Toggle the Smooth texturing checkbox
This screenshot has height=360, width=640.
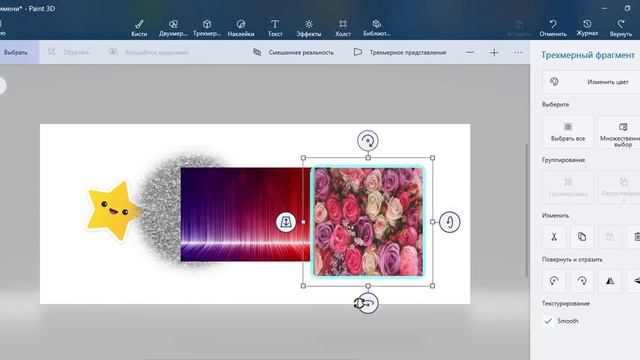coord(548,321)
